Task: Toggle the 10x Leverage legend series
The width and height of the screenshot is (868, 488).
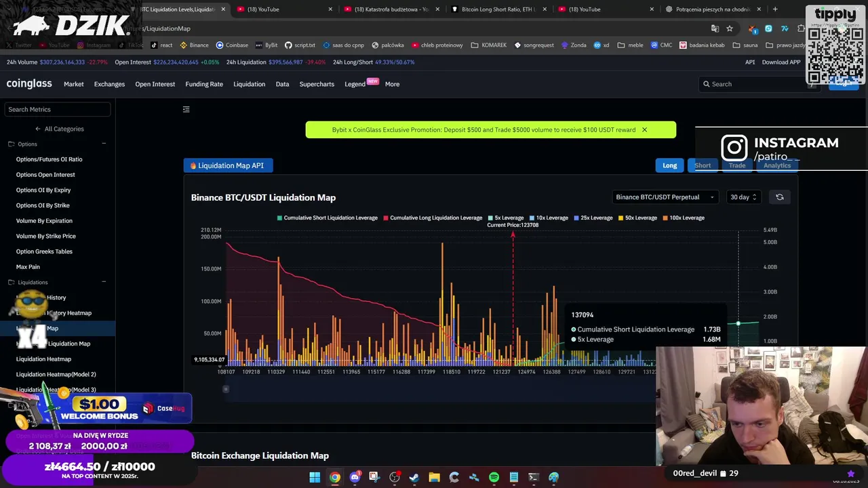Action: coord(549,218)
